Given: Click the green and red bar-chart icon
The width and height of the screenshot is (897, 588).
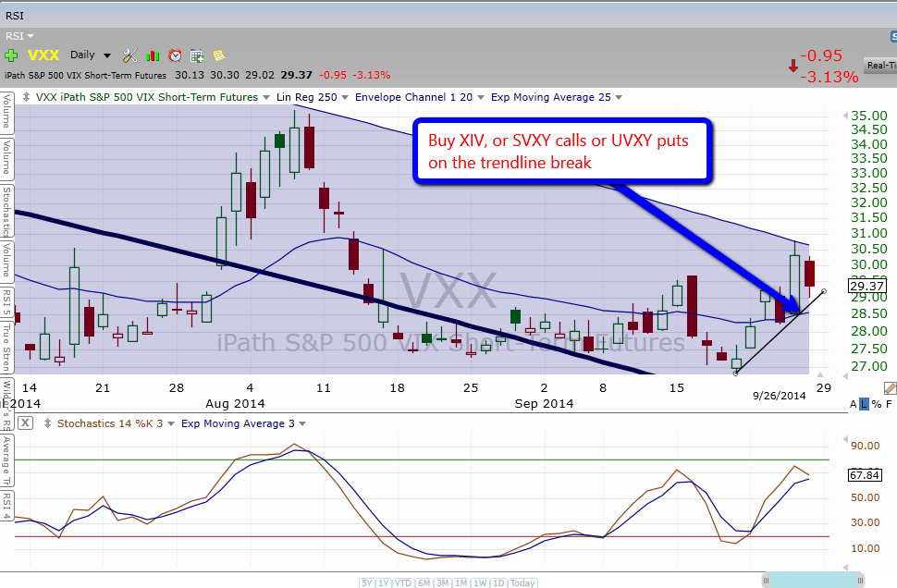Looking at the screenshot, I should 153,55.
